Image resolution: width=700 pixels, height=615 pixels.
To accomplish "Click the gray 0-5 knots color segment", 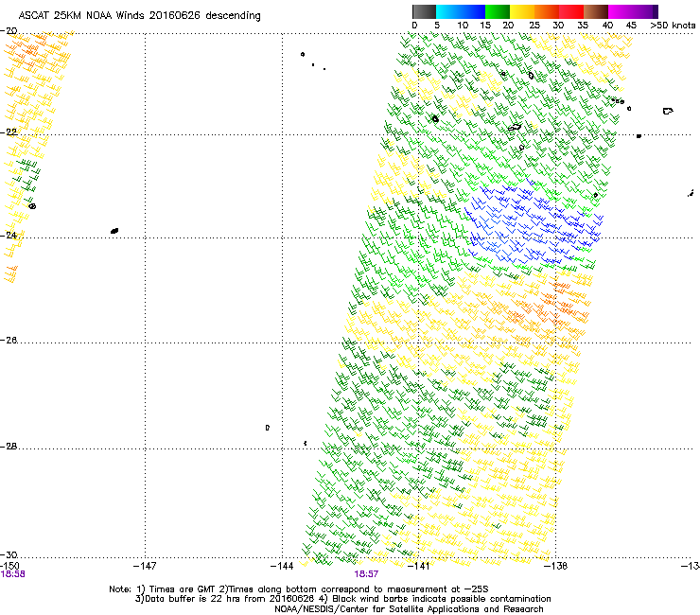I will coord(424,11).
